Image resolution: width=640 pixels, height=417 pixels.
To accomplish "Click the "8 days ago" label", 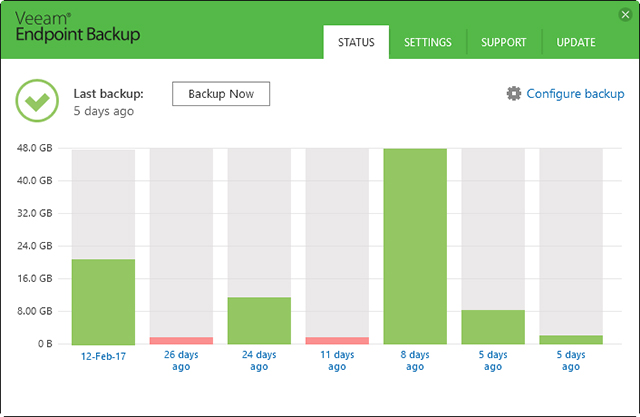I will click(x=415, y=360).
